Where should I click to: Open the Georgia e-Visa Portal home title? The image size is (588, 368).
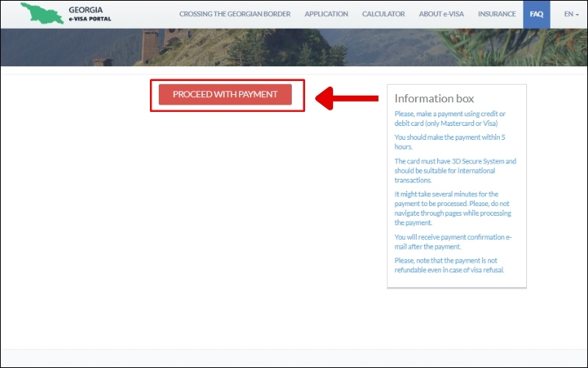[x=90, y=14]
